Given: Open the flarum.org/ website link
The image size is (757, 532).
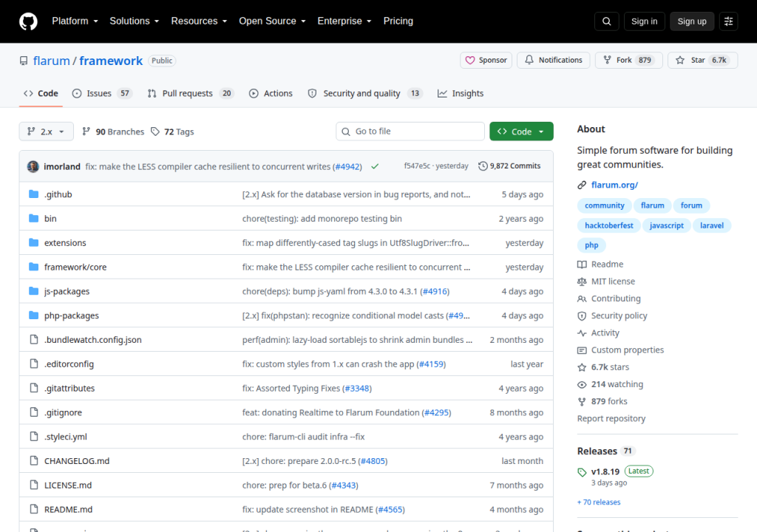Looking at the screenshot, I should (x=614, y=185).
